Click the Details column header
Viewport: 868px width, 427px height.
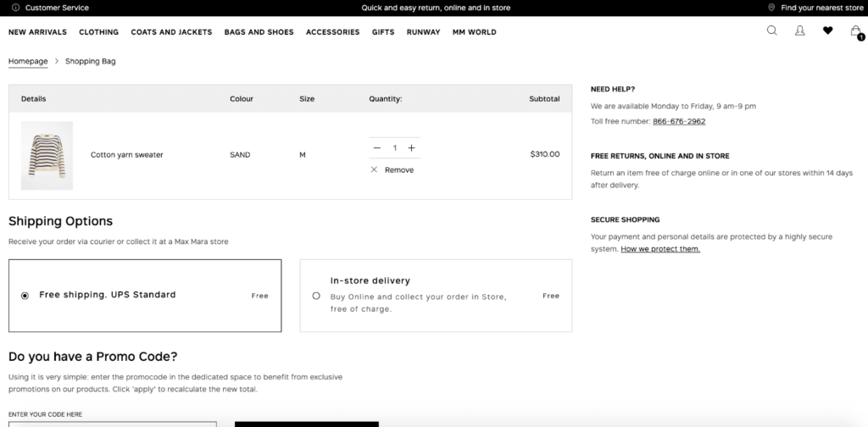click(x=34, y=99)
